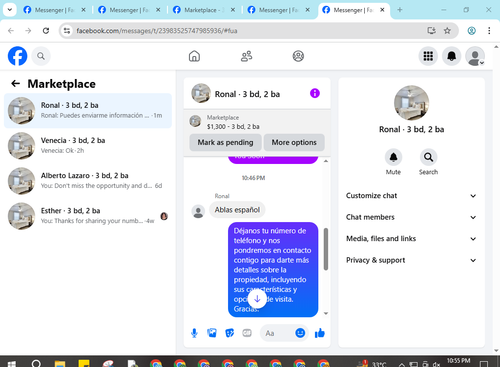Image resolution: width=500 pixels, height=367 pixels.
Task: Open a new Chrome tab
Action: 400,10
